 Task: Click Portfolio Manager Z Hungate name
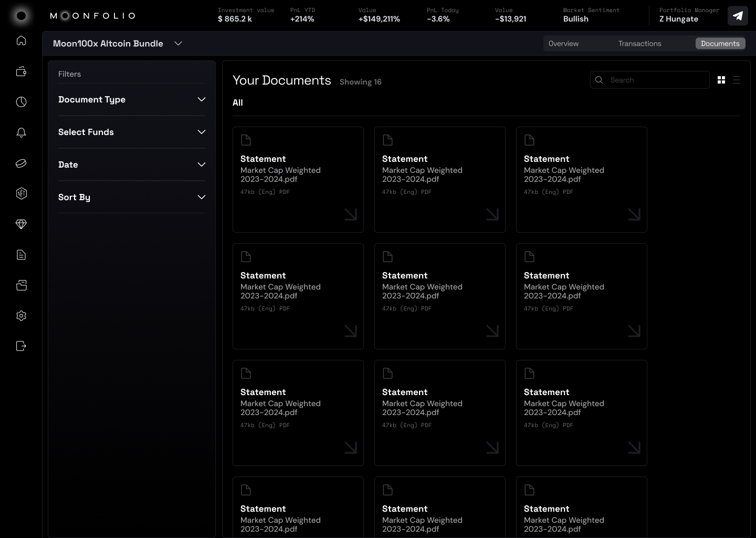[x=679, y=19]
